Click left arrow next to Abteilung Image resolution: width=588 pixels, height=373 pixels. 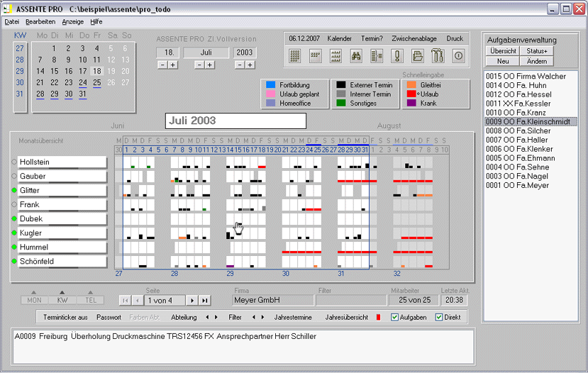click(x=207, y=317)
